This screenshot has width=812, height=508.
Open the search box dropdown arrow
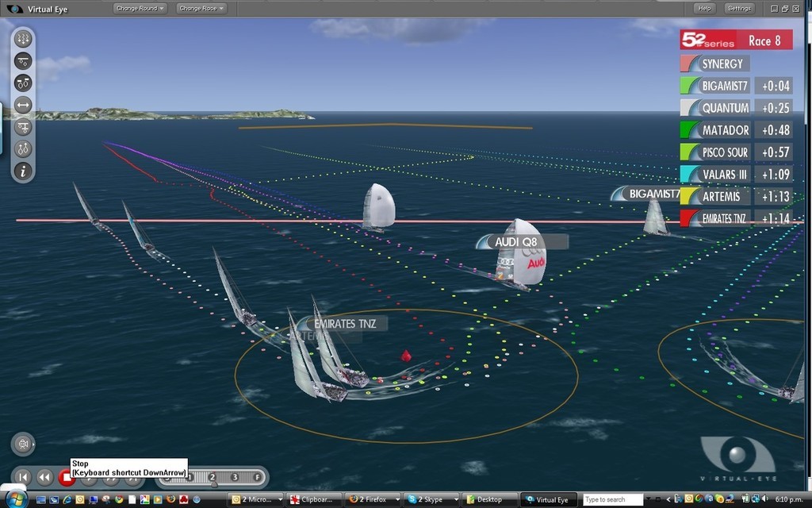pos(647,500)
